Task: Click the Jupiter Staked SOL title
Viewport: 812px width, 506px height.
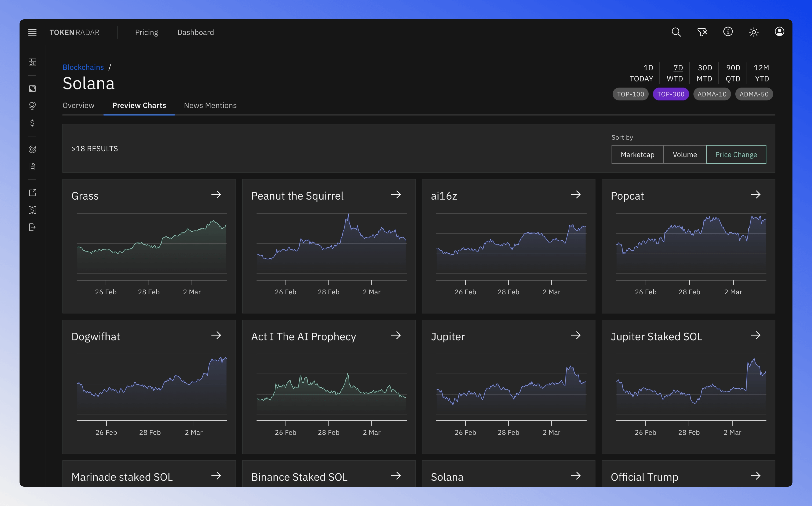Action: [657, 336]
